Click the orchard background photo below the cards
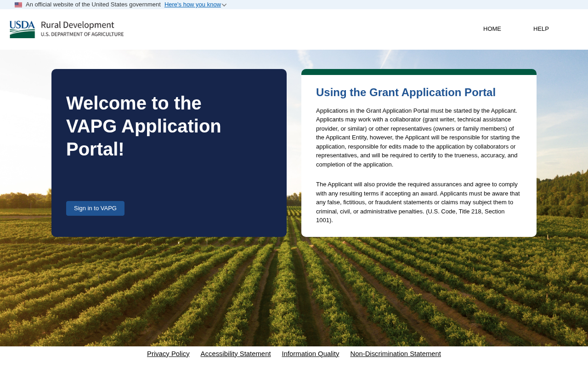Image resolution: width=588 pixels, height=368 pixels. (x=294, y=294)
